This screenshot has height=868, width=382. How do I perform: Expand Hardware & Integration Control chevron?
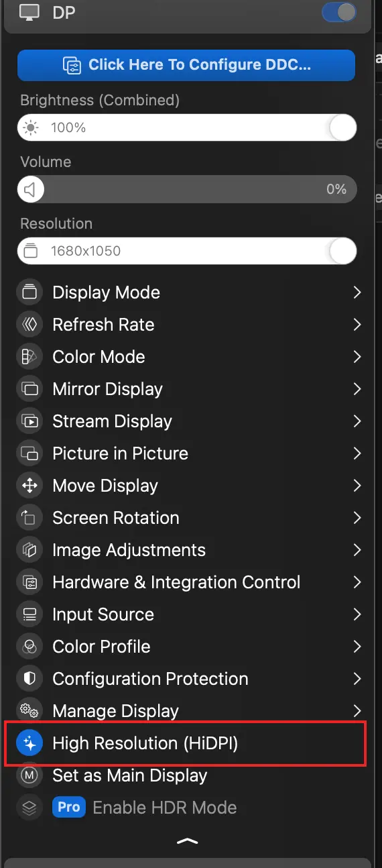(x=357, y=582)
